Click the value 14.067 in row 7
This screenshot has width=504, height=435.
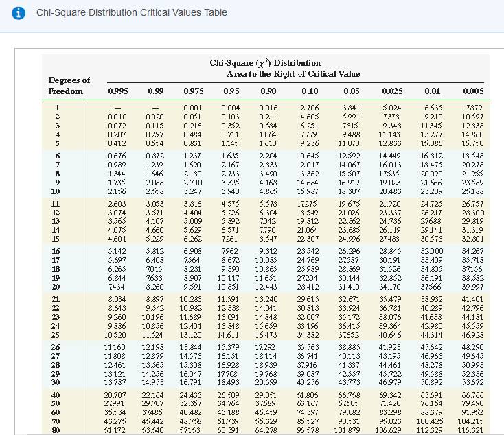click(349, 165)
